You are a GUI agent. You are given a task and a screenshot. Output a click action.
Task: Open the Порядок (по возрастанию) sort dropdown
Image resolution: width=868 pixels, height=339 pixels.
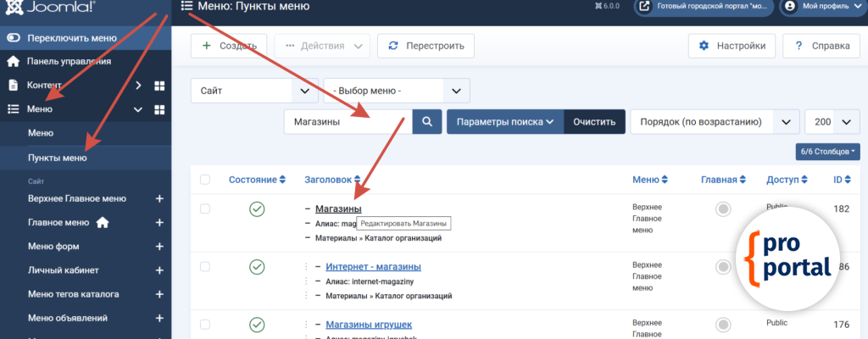click(715, 121)
